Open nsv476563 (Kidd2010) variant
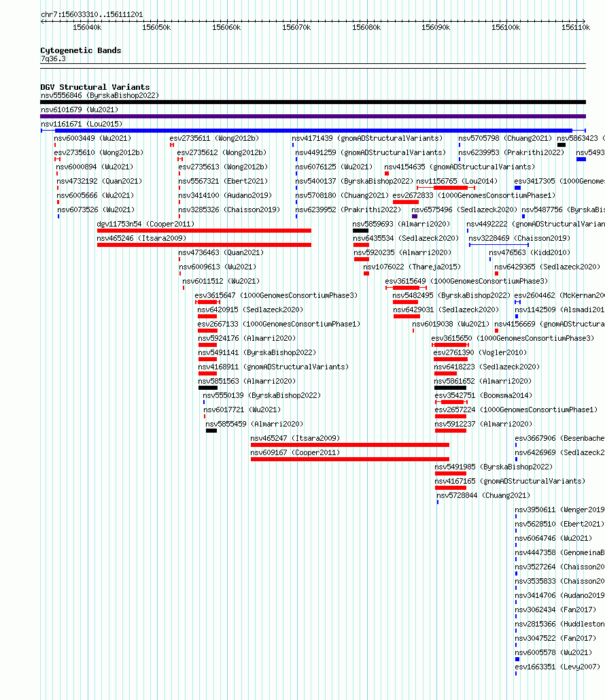The height and width of the screenshot is (700, 605). [x=530, y=252]
